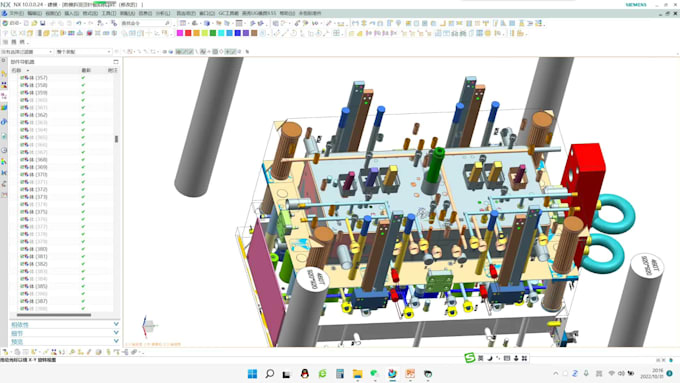The height and width of the screenshot is (383, 680).
Task: Click the Roles sidebar icon
Action: pos(4,184)
